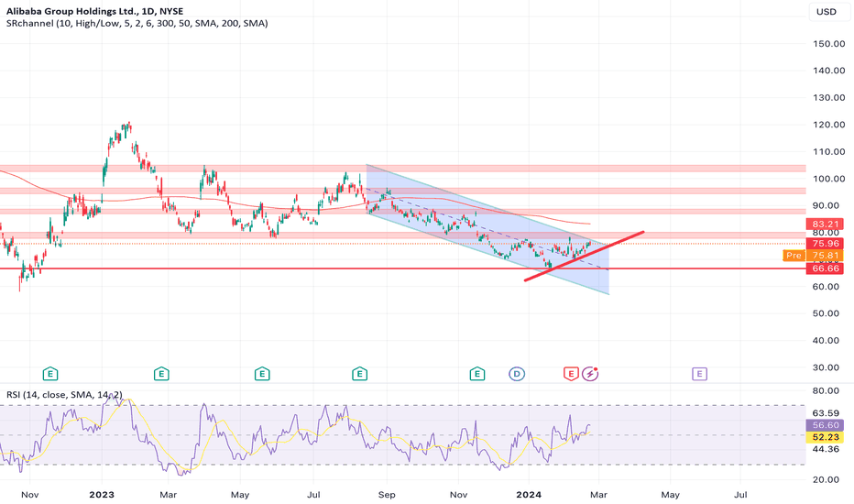Click the Pre 75.81 pre-market label
The width and height of the screenshot is (854, 504).
coord(813,255)
